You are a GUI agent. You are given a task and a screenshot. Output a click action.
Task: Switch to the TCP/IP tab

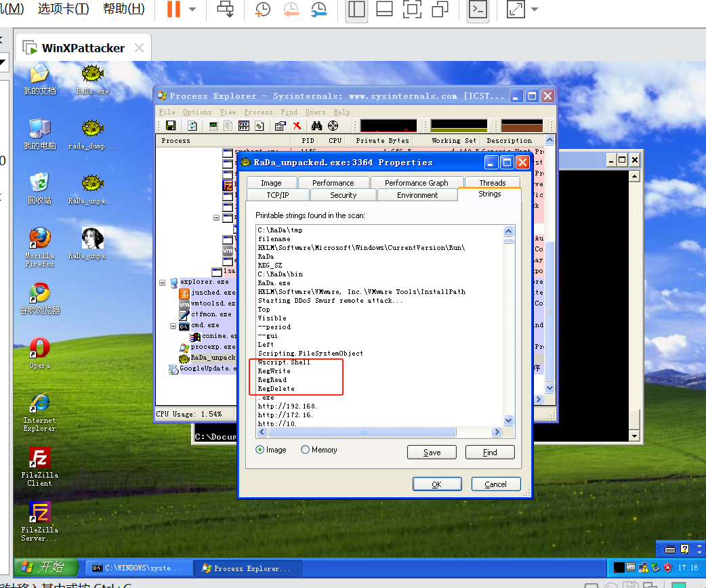pyautogui.click(x=278, y=195)
